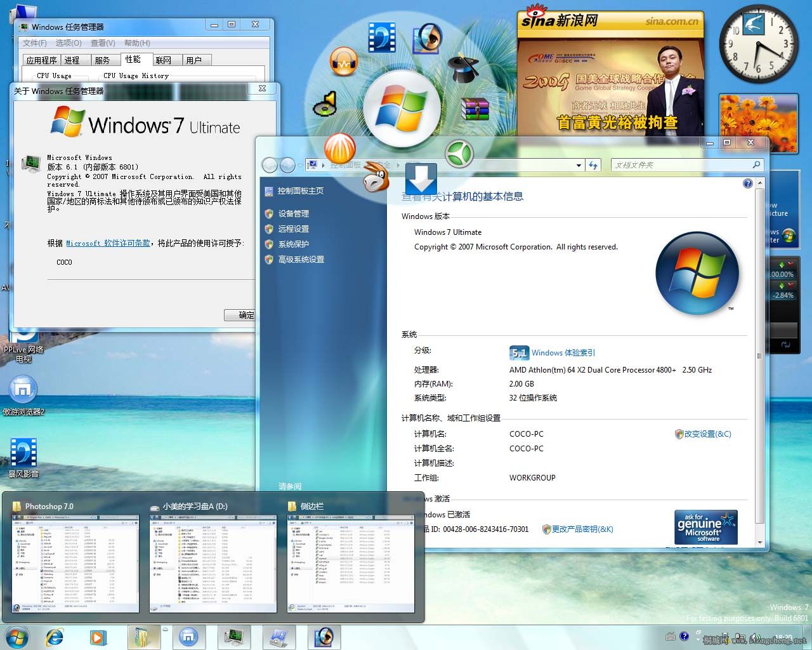Click the blue download arrow launcher icon

coord(421,179)
